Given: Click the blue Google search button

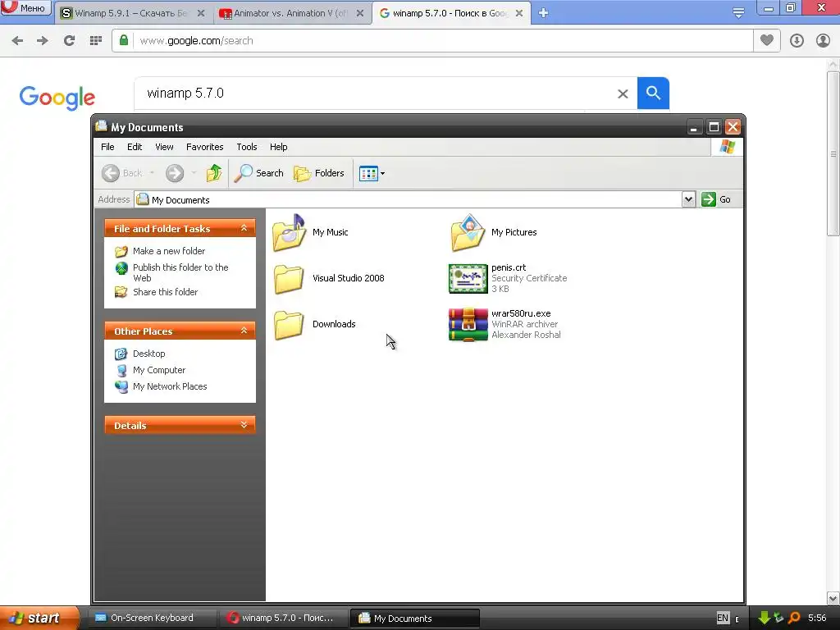Looking at the screenshot, I should (x=653, y=94).
